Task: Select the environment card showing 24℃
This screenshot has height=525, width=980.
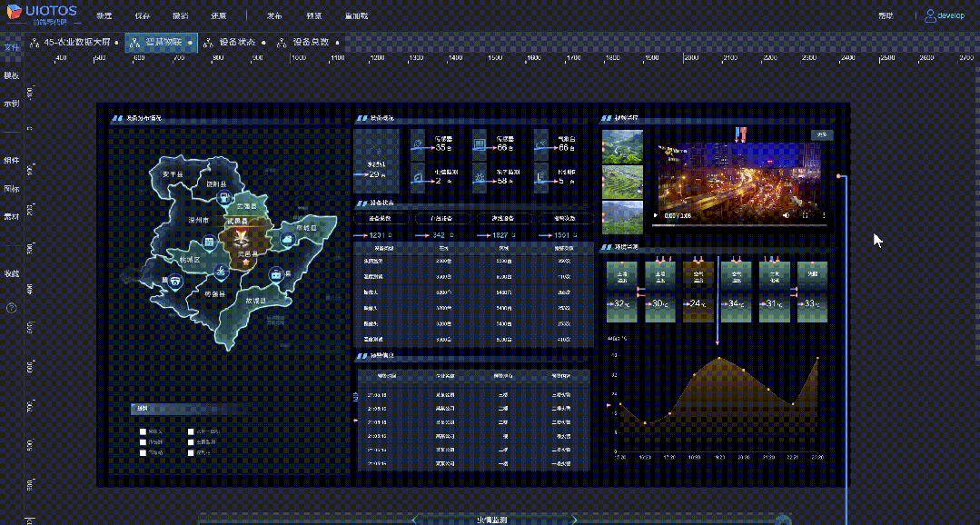Action: pos(698,292)
